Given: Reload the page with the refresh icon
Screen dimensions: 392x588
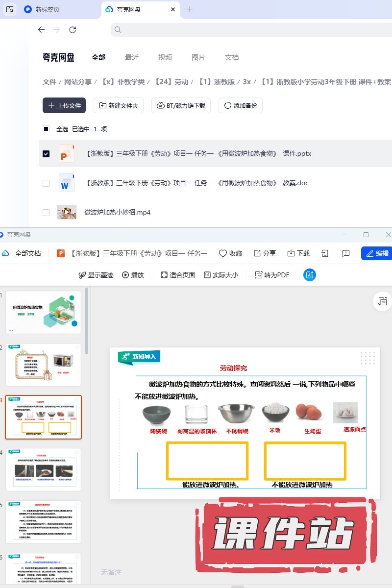Looking at the screenshot, I should click(x=73, y=30).
